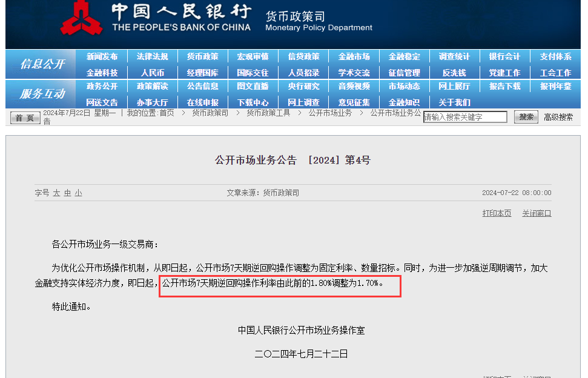Viewport: 588px width, 378px height.
Task: Click the 搜索 search button
Action: (526, 117)
